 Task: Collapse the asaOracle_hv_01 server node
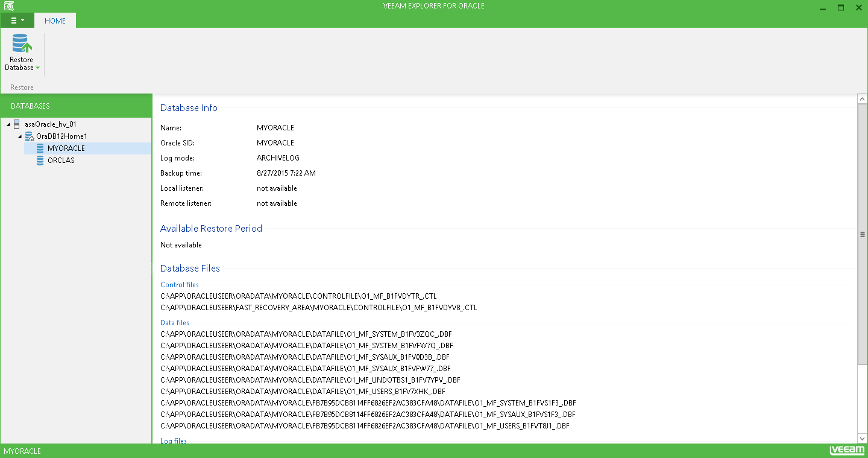click(x=8, y=124)
